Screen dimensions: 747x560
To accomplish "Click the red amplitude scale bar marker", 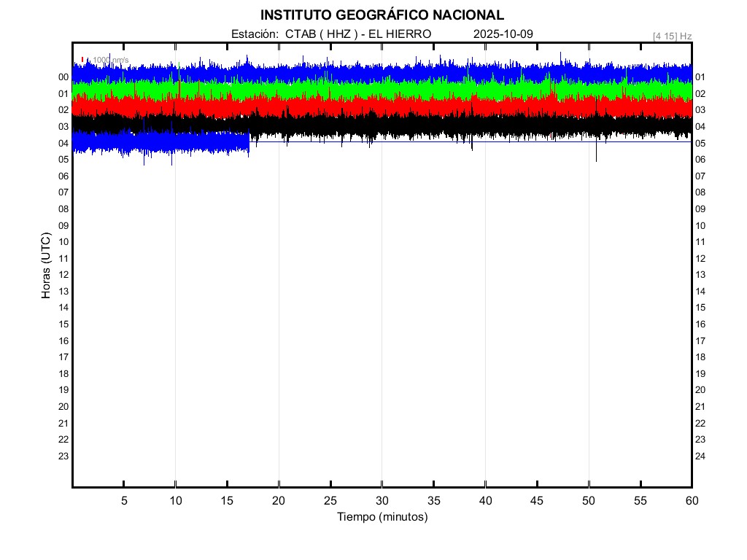I will pos(83,60).
